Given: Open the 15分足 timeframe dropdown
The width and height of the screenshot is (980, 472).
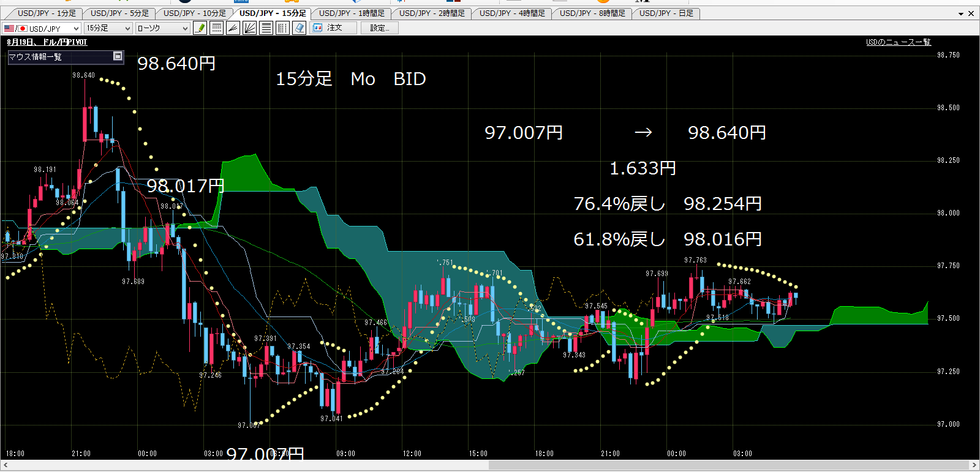Looking at the screenshot, I should click(108, 28).
